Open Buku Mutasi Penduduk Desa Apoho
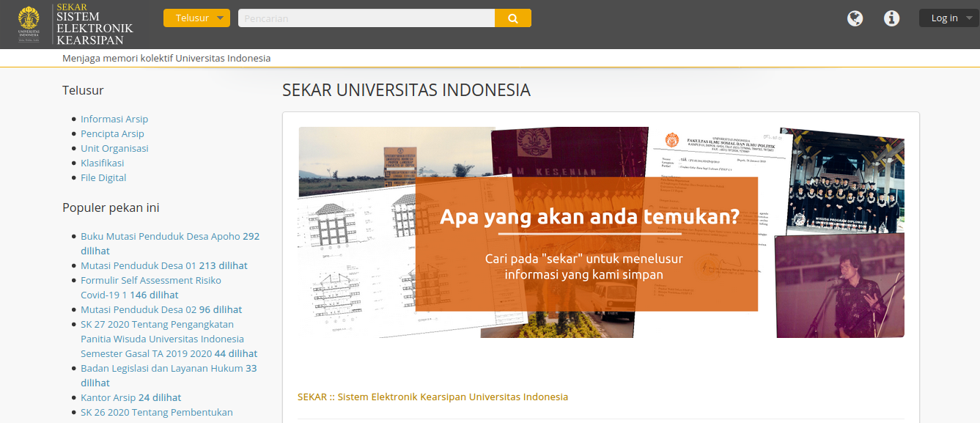The width and height of the screenshot is (980, 423). point(170,243)
